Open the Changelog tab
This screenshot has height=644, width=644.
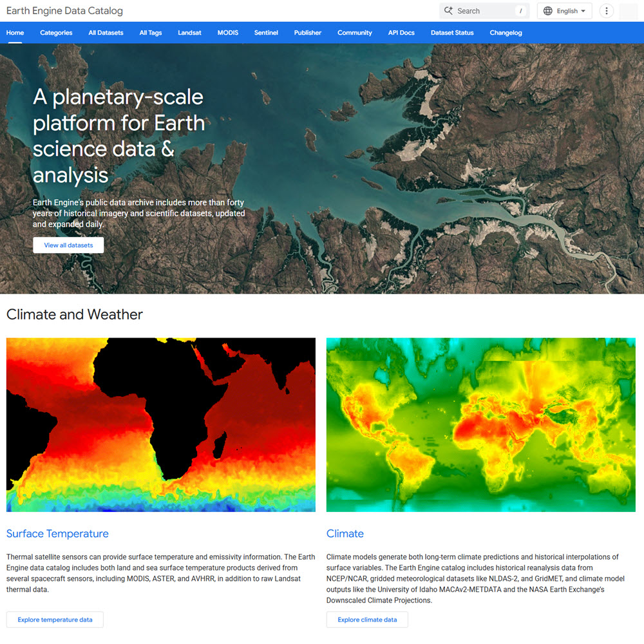[506, 33]
